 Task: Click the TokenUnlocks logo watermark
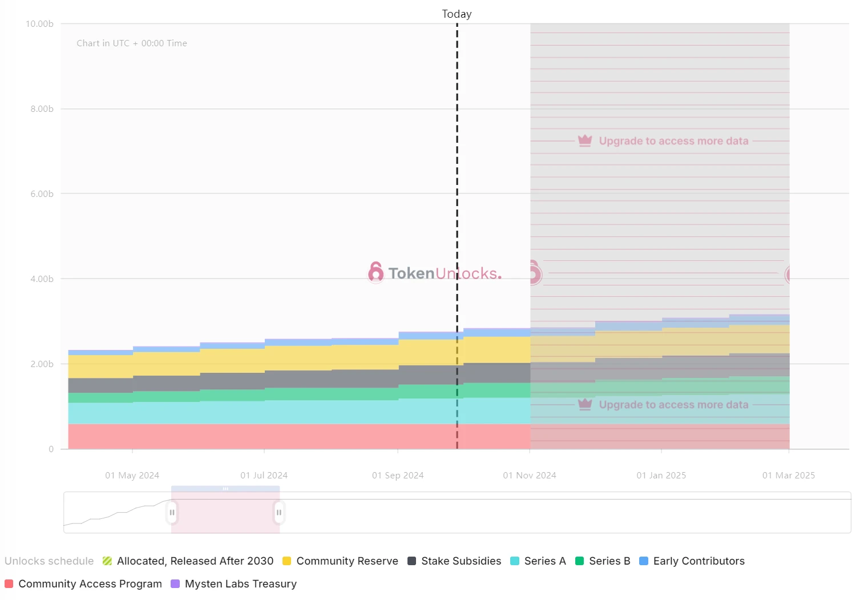pyautogui.click(x=435, y=273)
